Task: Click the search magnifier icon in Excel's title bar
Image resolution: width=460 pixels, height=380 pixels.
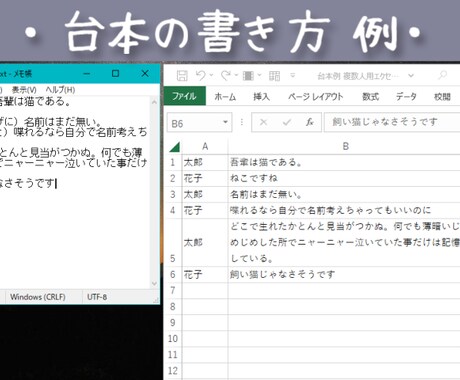Action: click(442, 75)
